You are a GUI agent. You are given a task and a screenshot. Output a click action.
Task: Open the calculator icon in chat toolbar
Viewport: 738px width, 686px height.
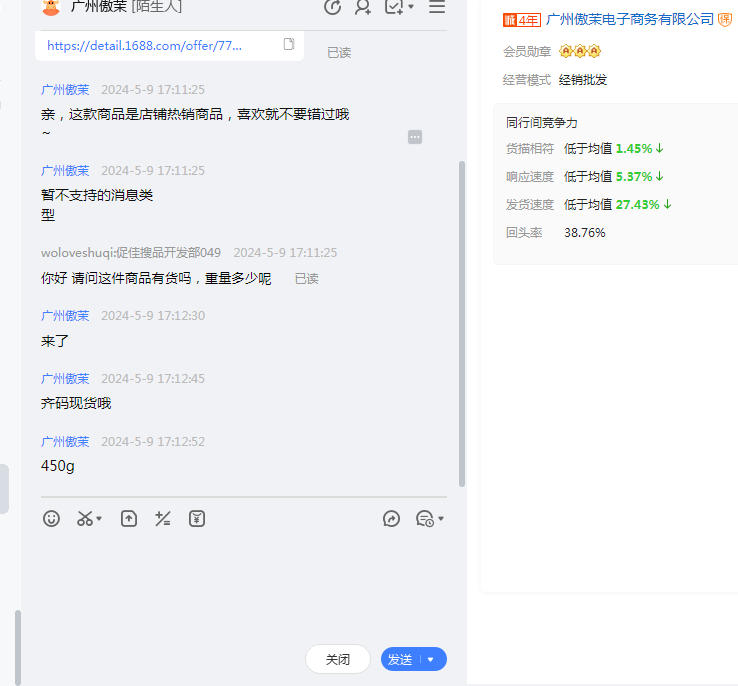pyautogui.click(x=162, y=518)
